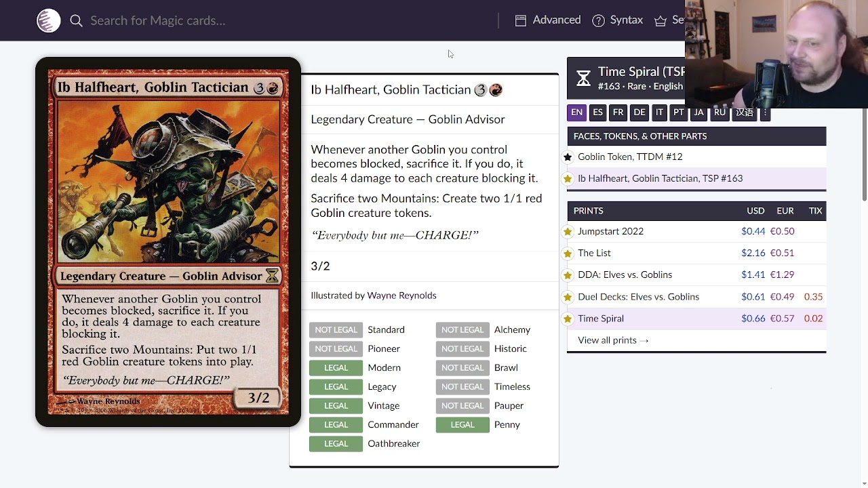Click the $0.44 Jumpstart 2022 price

[753, 231]
